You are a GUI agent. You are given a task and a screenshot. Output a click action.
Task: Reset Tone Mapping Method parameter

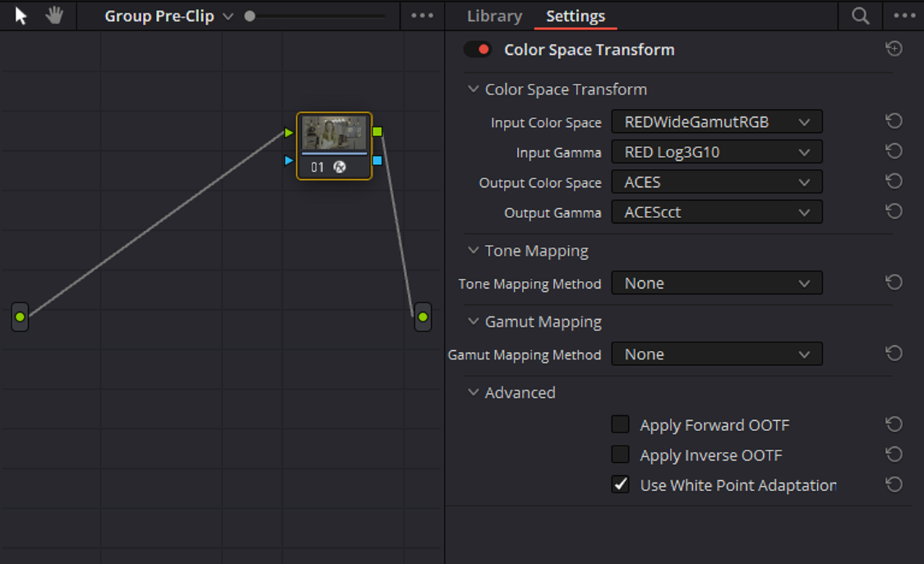coord(894,282)
